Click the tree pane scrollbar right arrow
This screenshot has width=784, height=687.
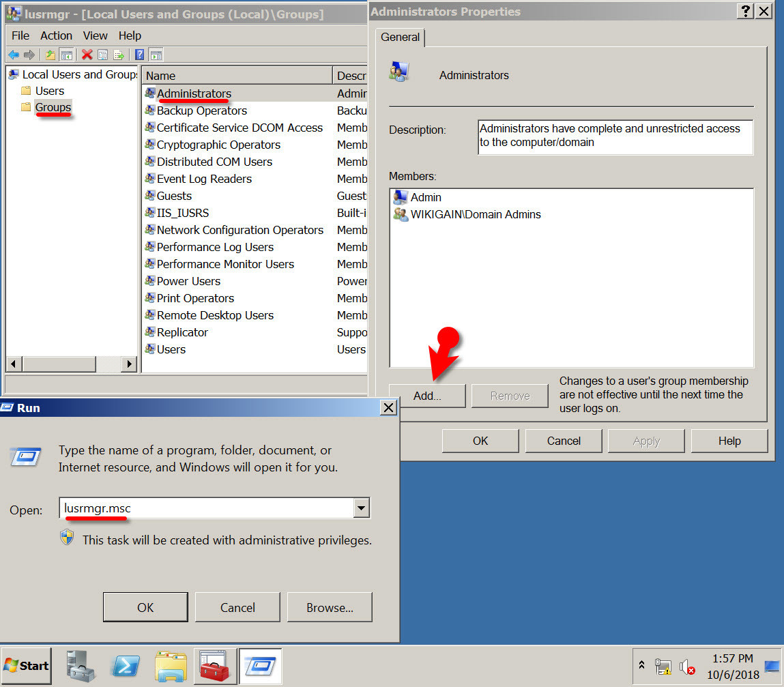tap(129, 364)
